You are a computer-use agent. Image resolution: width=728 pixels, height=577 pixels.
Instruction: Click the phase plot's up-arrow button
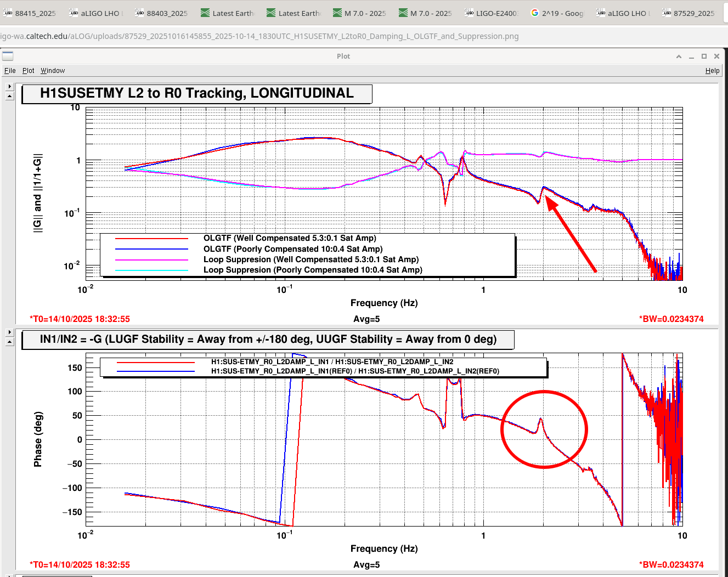9,342
